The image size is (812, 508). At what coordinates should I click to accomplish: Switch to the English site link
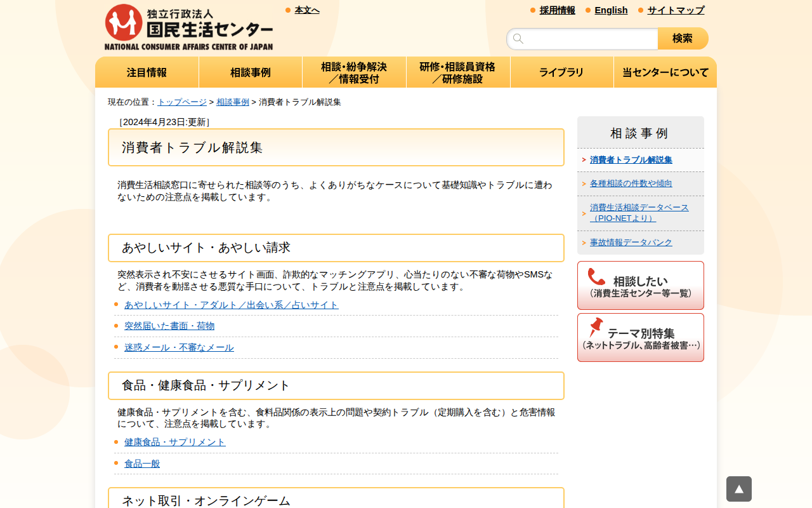pyautogui.click(x=611, y=10)
